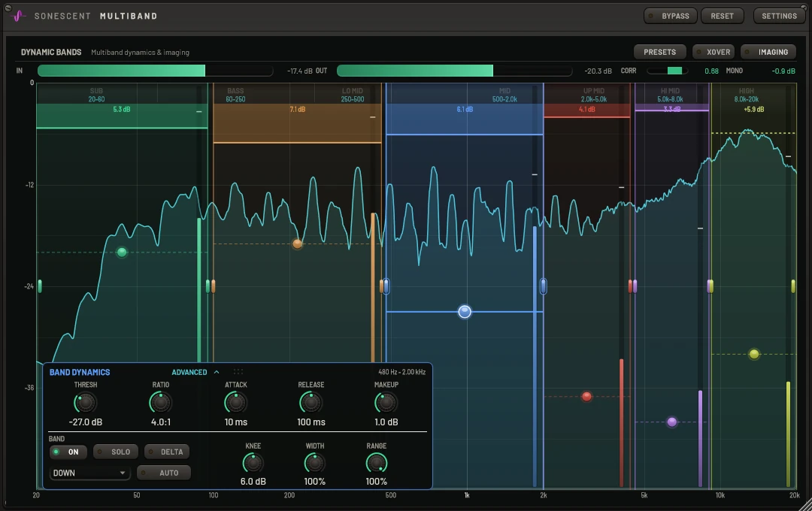
Task: Select the green SUB band threshold node
Action: click(x=122, y=252)
